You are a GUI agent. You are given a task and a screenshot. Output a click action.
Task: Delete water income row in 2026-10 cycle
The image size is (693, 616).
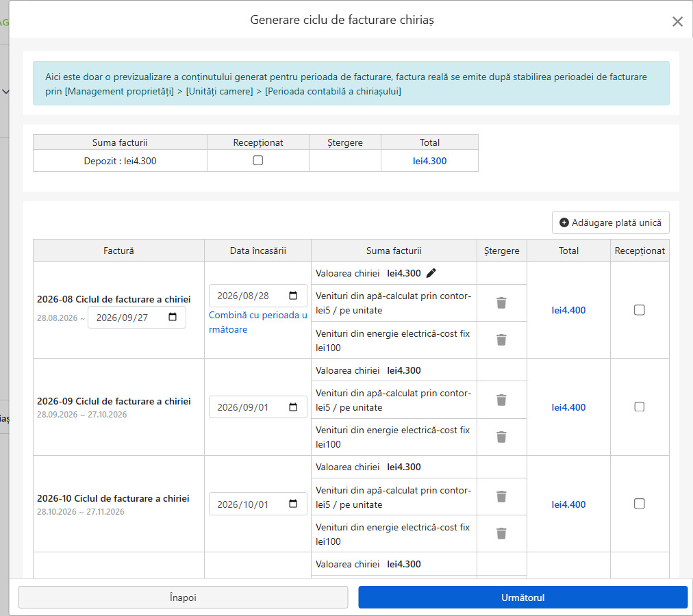click(x=501, y=497)
